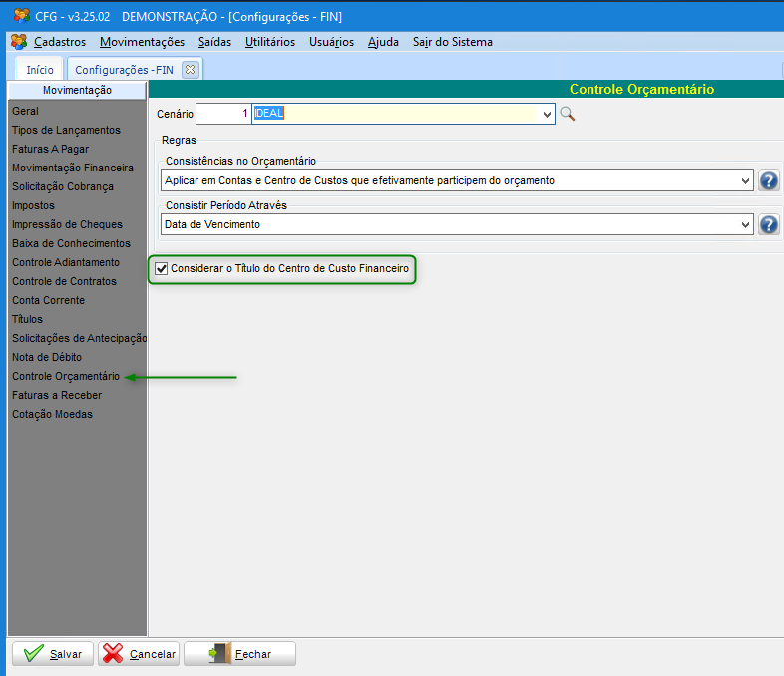Viewport: 784px width, 676px height.
Task: Open Controle Adiantamento settings
Action: pyautogui.click(x=66, y=263)
